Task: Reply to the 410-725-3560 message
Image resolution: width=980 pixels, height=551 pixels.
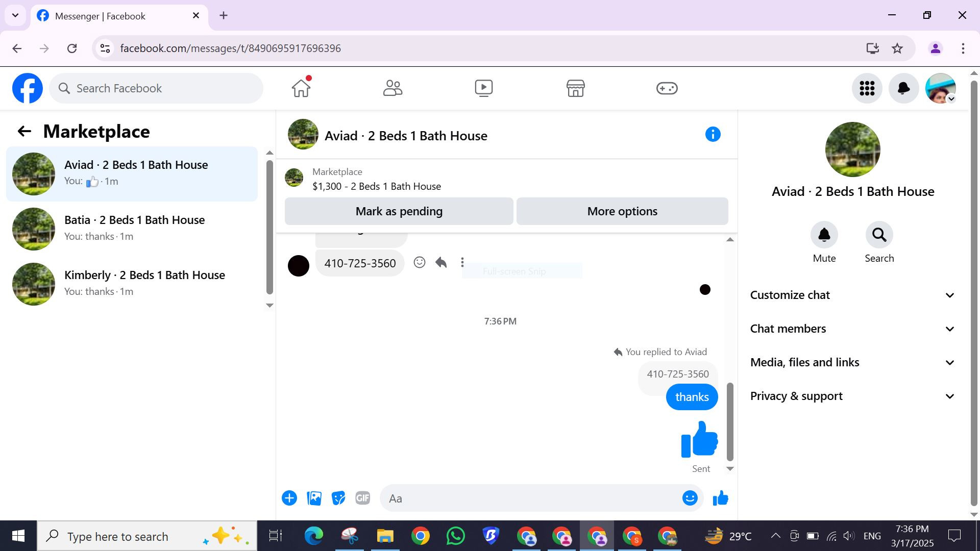Action: 441,262
